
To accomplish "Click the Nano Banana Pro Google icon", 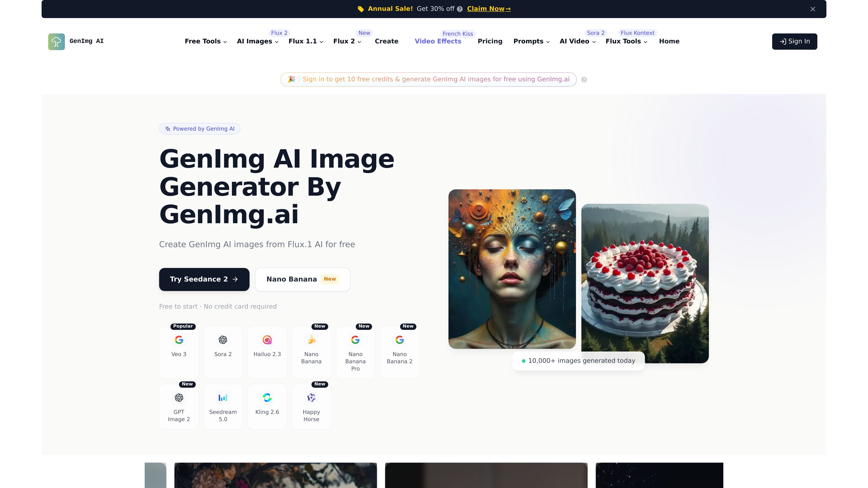I will click(x=355, y=340).
